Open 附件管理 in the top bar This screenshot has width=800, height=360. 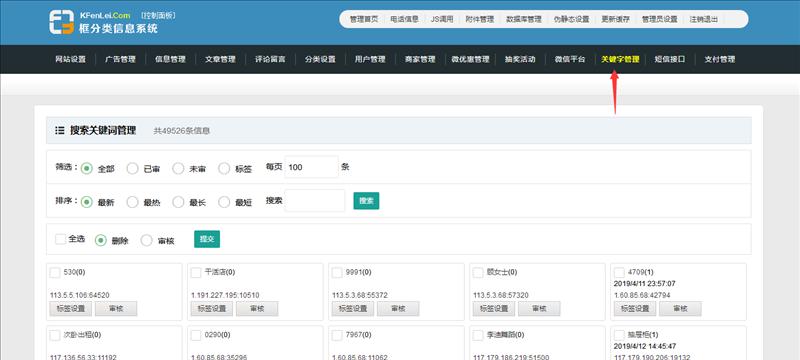click(x=480, y=19)
